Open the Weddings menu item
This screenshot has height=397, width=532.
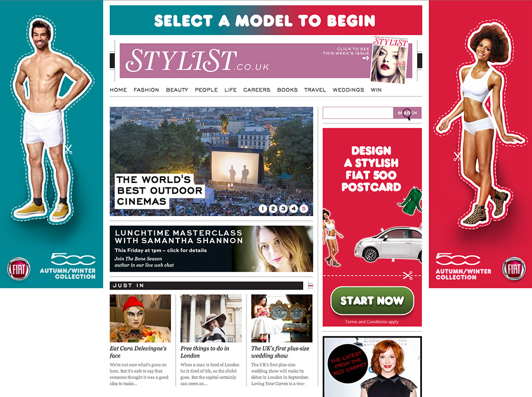point(348,90)
